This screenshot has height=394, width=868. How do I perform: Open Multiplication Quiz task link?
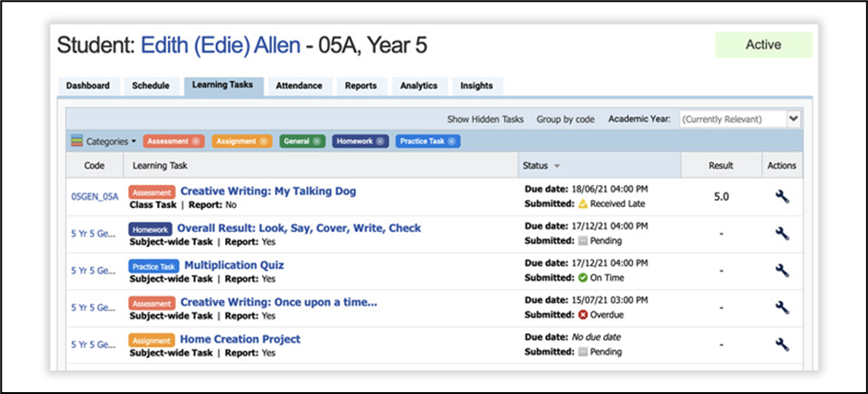234,265
